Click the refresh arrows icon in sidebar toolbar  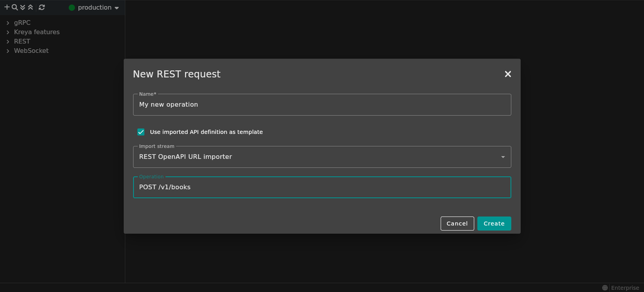coord(42,8)
